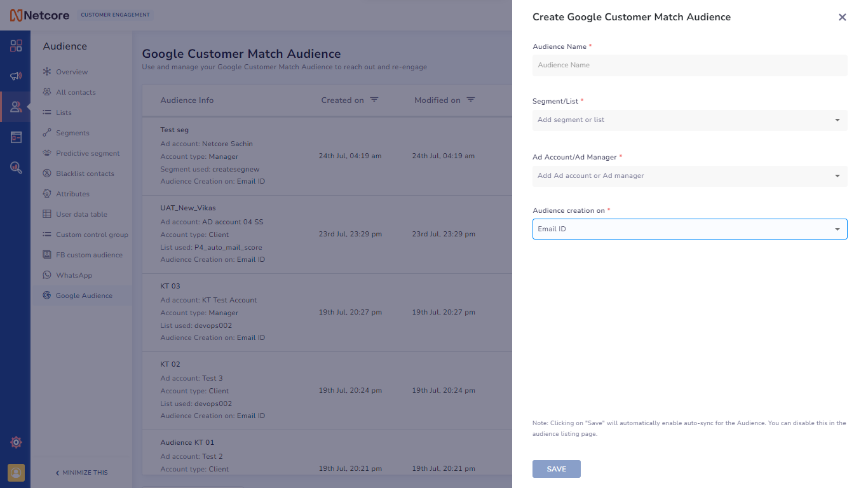Image resolution: width=868 pixels, height=488 pixels.
Task: Open the user profile avatar
Action: coord(16,472)
